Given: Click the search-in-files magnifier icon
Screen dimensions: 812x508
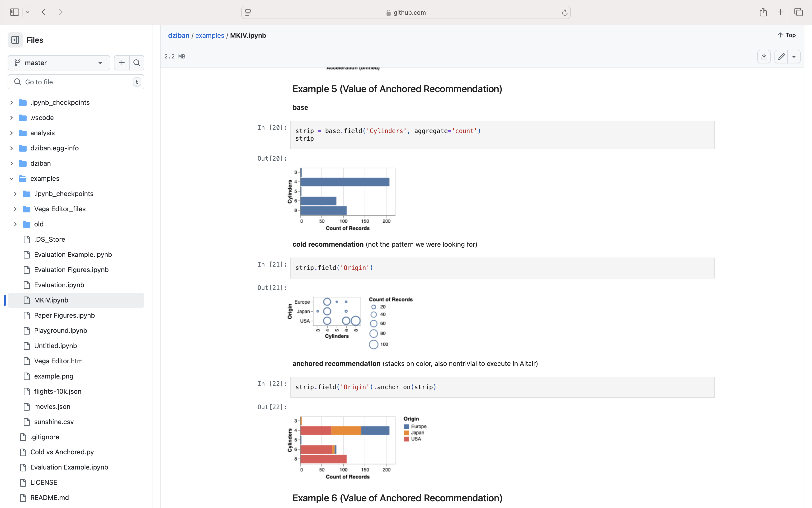Looking at the screenshot, I should click(137, 62).
